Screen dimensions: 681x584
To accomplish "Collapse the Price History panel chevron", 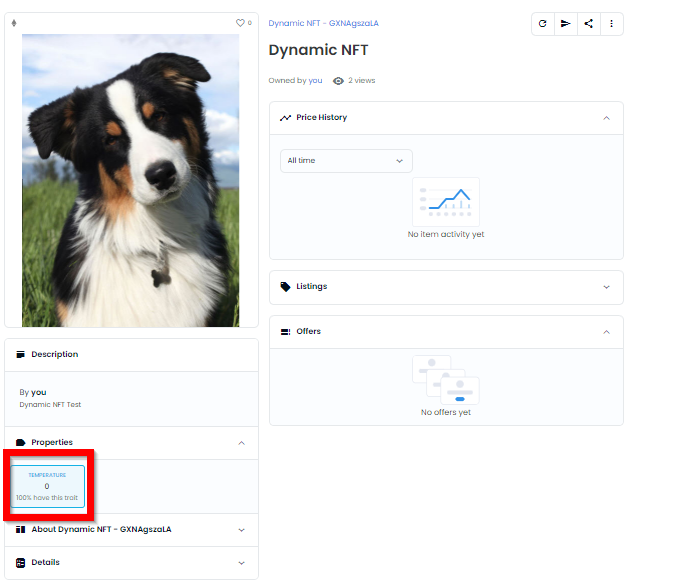I will click(x=606, y=118).
